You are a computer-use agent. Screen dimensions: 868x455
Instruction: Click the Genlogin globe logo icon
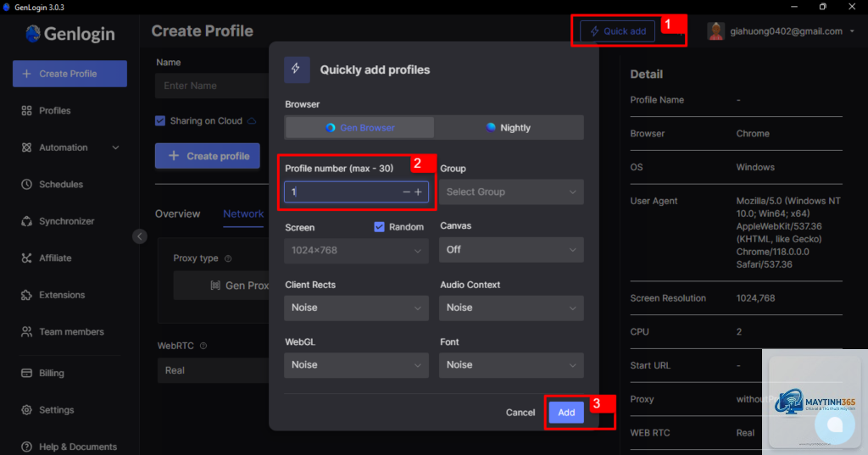[x=33, y=34]
